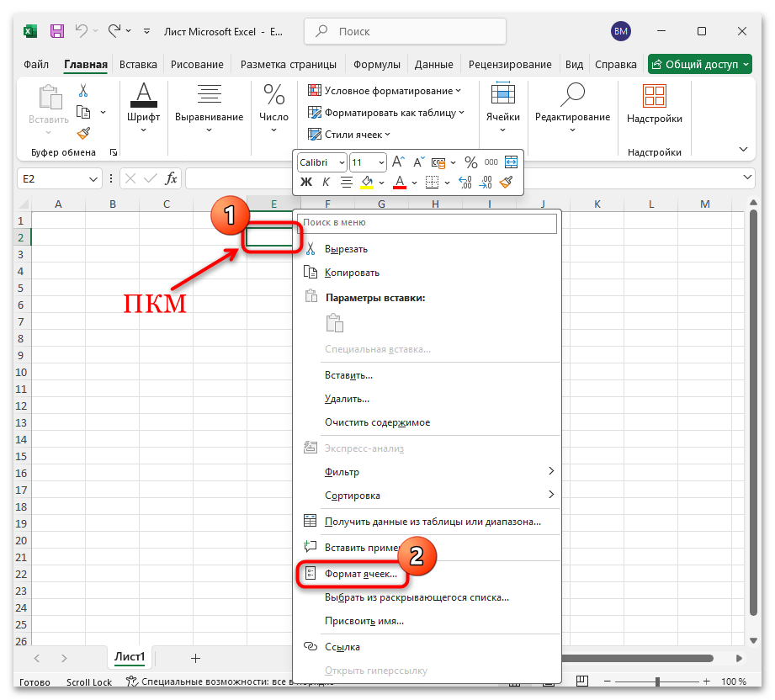
Task: Click the yellow fill color bucket
Action: (367, 182)
